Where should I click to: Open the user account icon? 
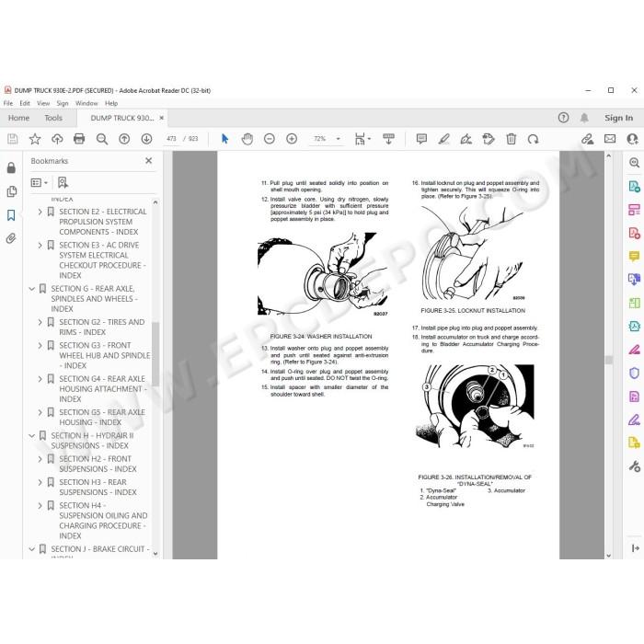click(633, 139)
